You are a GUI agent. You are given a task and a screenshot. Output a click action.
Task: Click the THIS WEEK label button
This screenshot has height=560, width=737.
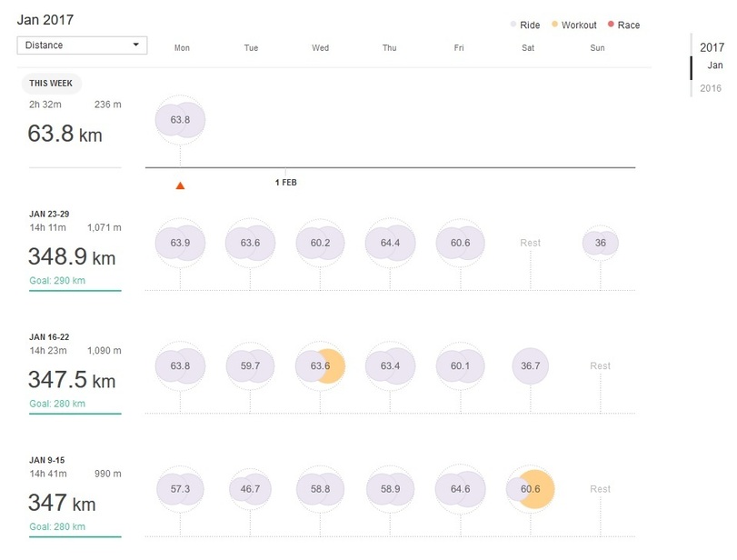51,84
